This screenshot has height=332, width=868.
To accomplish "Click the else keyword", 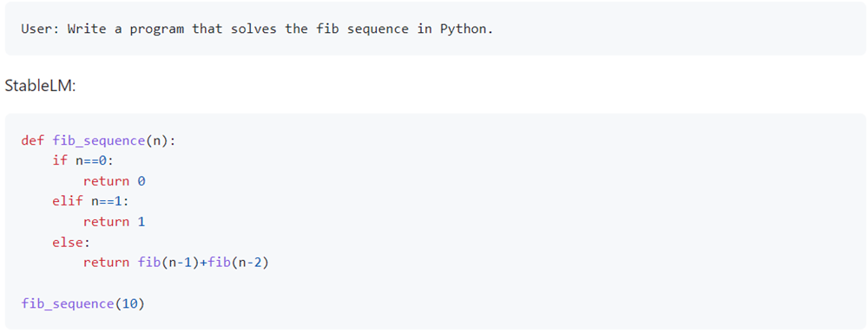I will (x=68, y=243).
